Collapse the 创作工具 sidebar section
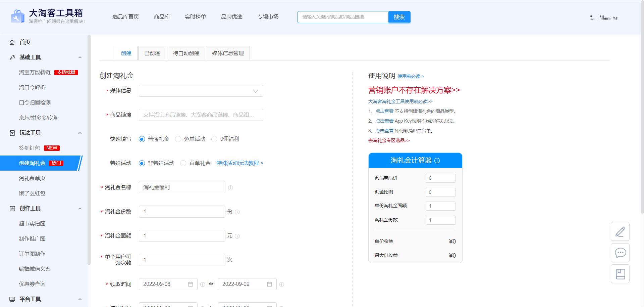Viewport: 644px width, 307px height. [80, 209]
